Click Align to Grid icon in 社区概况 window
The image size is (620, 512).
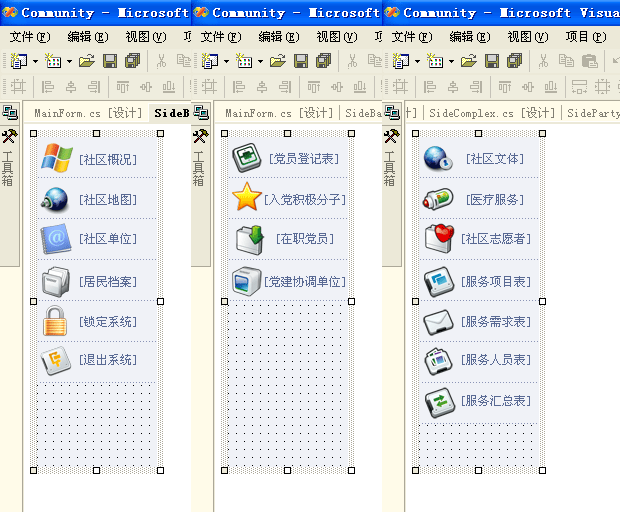[18, 87]
